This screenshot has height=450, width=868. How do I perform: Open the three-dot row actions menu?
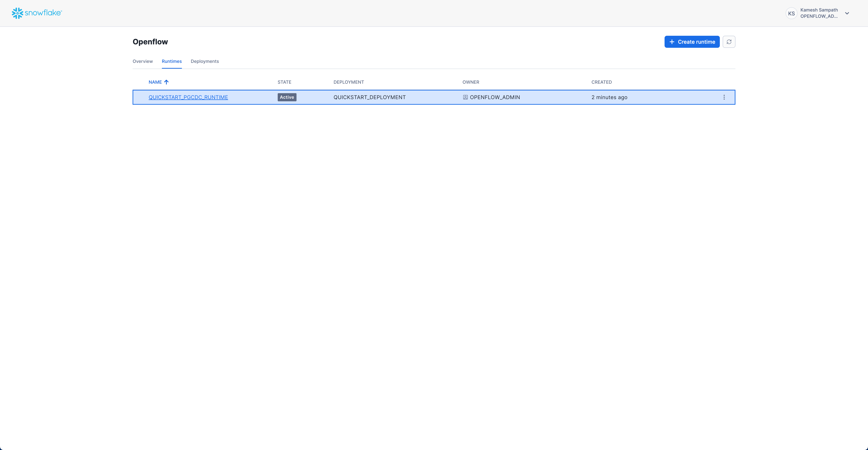tap(724, 97)
